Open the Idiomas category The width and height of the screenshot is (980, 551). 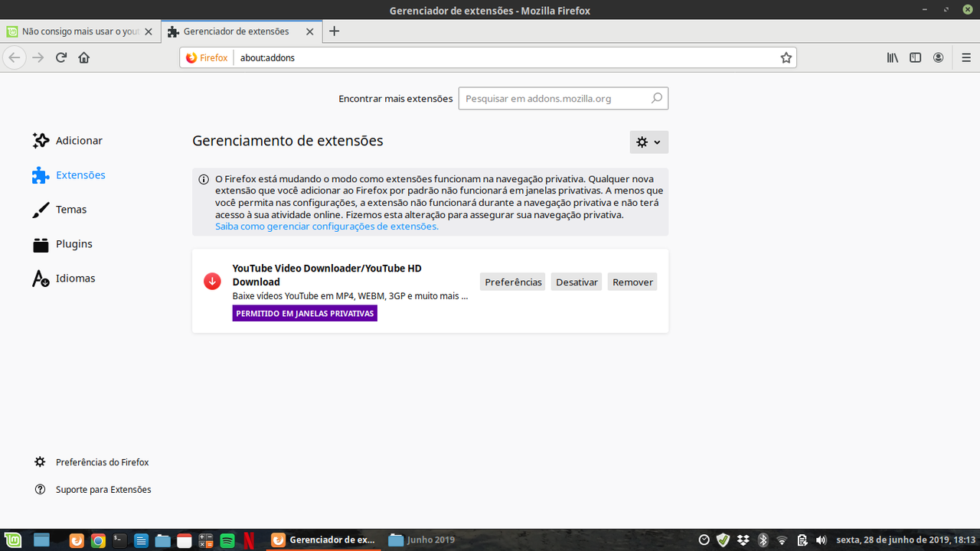pos(64,279)
